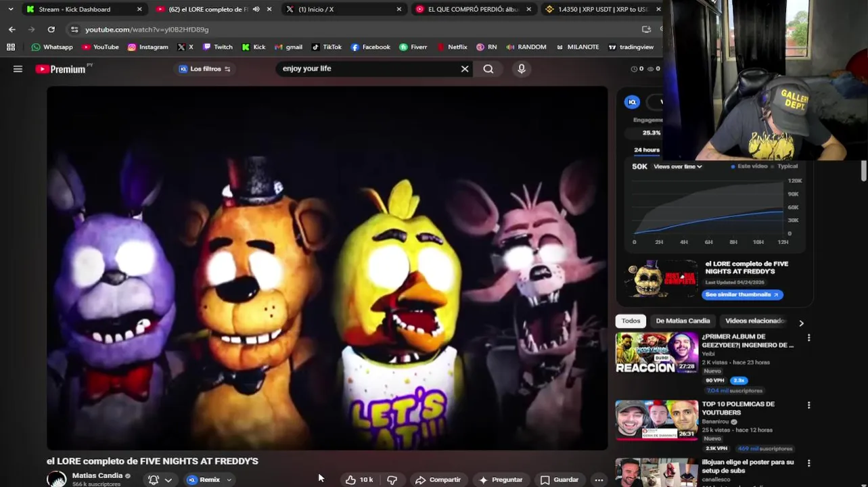
Task: Click the golden Freddy thumbnail in stats panel
Action: point(662,279)
